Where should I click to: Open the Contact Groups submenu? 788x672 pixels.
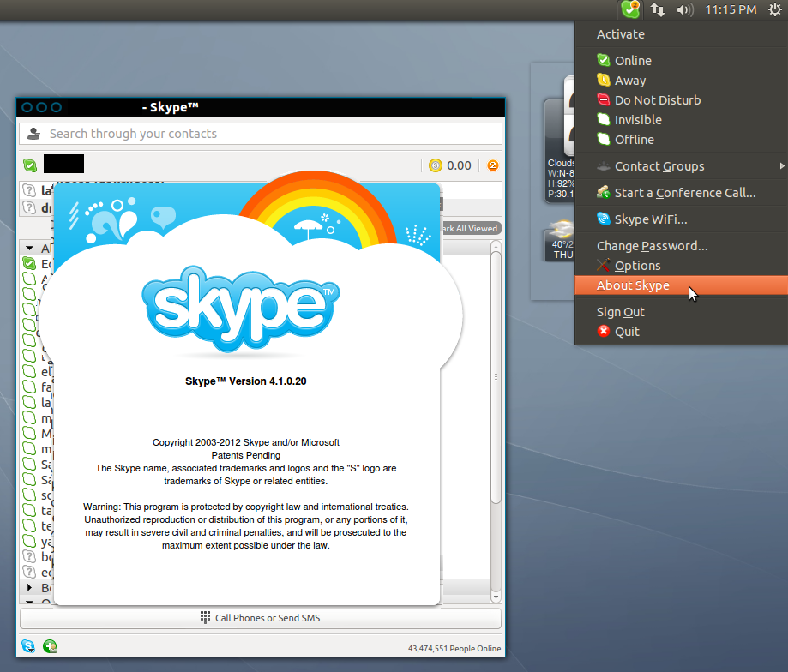tap(681, 166)
